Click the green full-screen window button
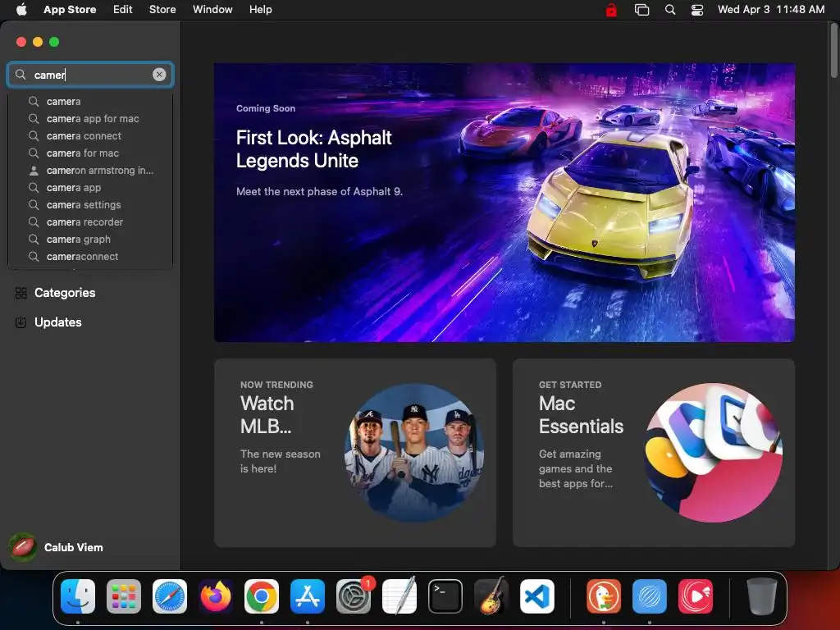 (x=54, y=42)
